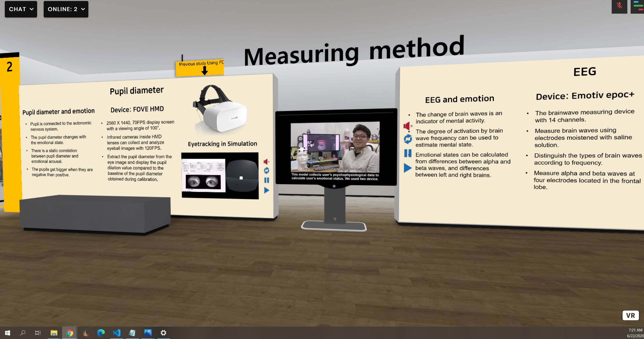Reload the eyetracking simulation video
The width and height of the screenshot is (644, 339).
pos(266,171)
